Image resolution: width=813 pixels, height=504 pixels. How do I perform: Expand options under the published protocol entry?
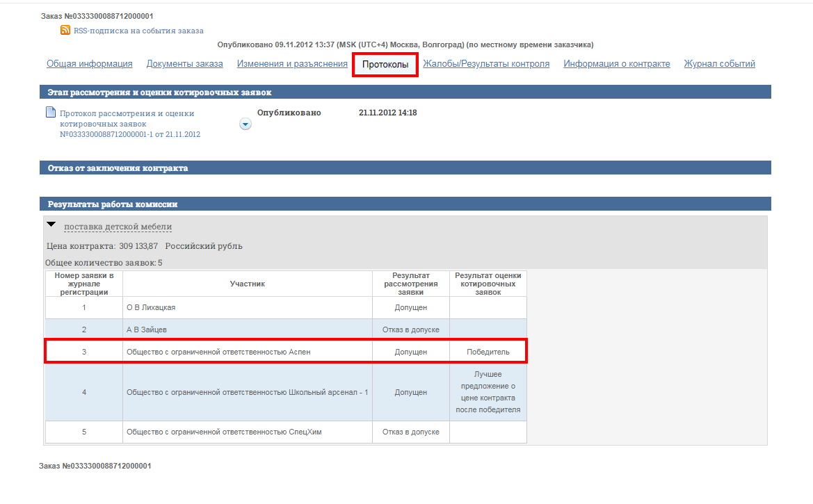pos(245,123)
